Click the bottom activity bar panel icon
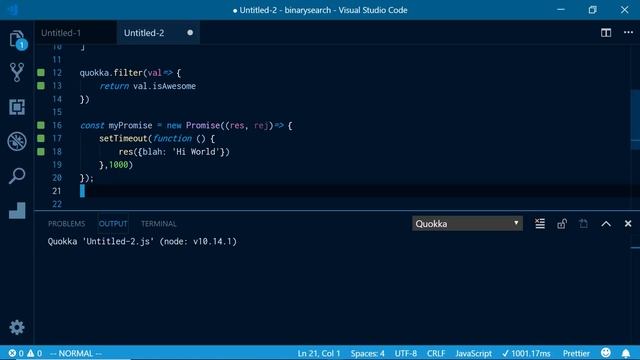640x360 pixels. (17, 210)
